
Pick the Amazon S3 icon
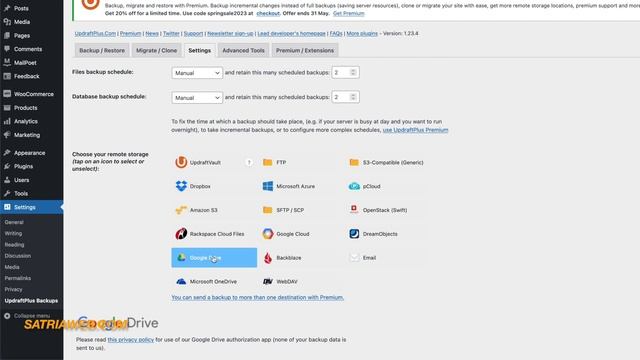click(181, 210)
